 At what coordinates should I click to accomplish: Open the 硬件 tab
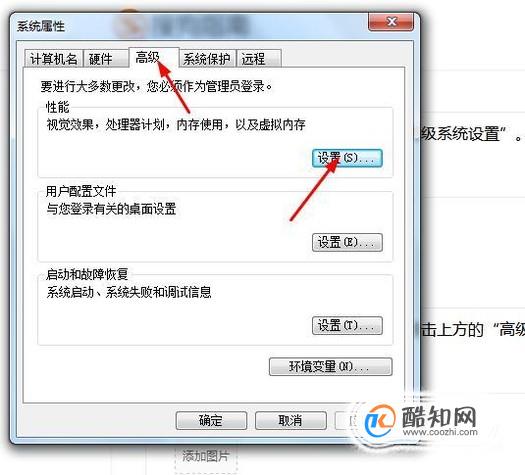pos(106,59)
